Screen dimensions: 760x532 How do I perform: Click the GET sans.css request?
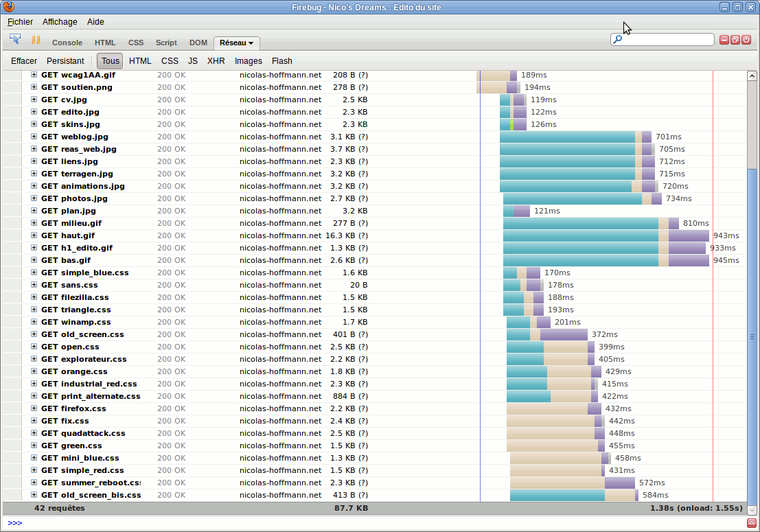pos(69,285)
